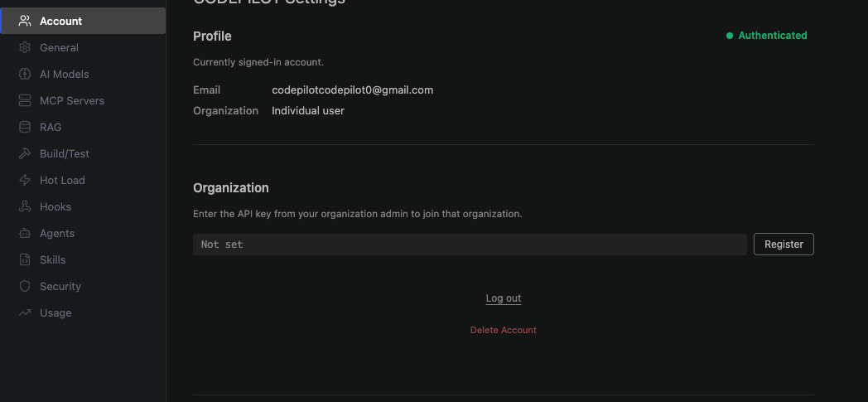Click the Individual user organization value
This screenshot has height=402, width=868.
(308, 111)
